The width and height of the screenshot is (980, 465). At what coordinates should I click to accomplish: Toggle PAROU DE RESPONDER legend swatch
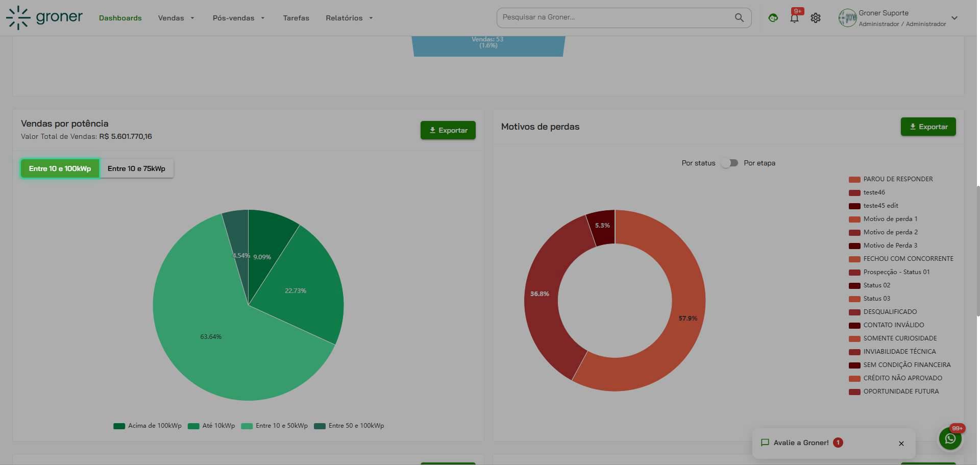click(854, 180)
